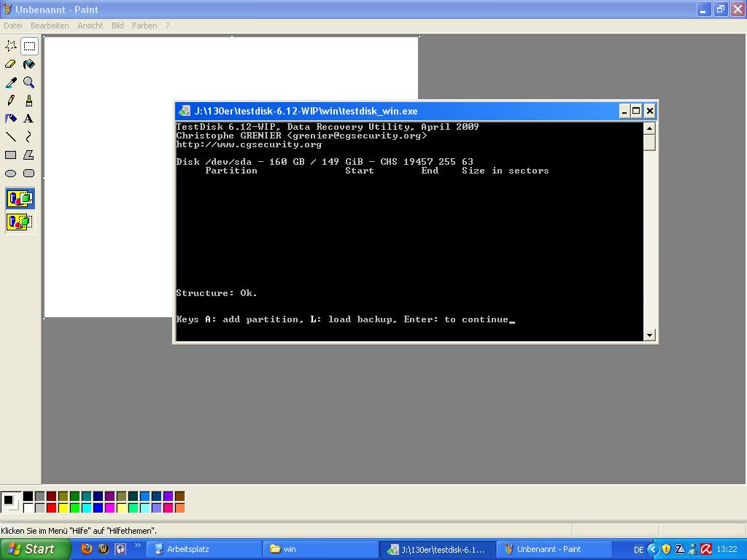Image resolution: width=747 pixels, height=560 pixels.
Task: Click the foreground/background color indicator box
Action: click(10, 502)
